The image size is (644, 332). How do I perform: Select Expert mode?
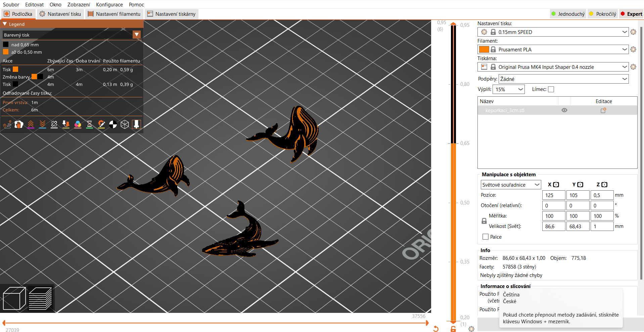coord(631,14)
